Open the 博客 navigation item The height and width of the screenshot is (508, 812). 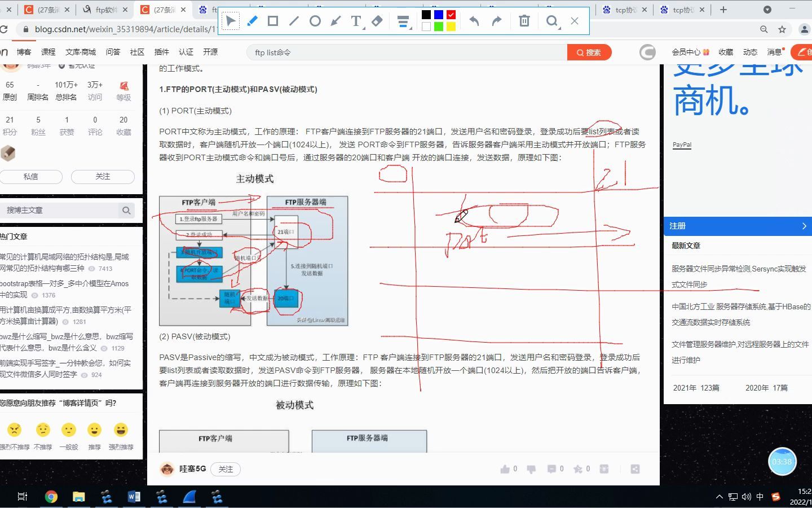[x=24, y=52]
